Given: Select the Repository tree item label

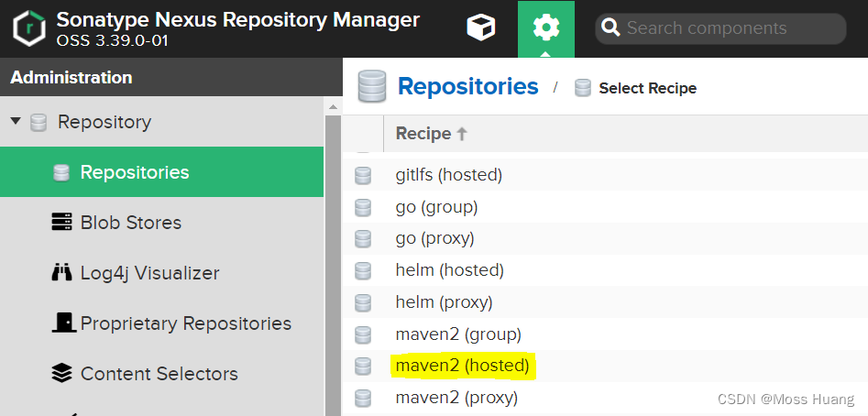Looking at the screenshot, I should [104, 122].
